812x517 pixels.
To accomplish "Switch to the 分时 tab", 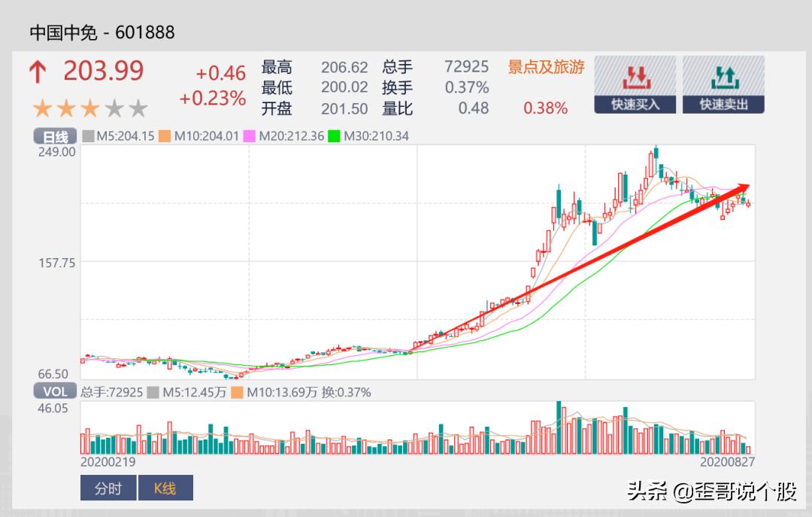I will (x=108, y=488).
